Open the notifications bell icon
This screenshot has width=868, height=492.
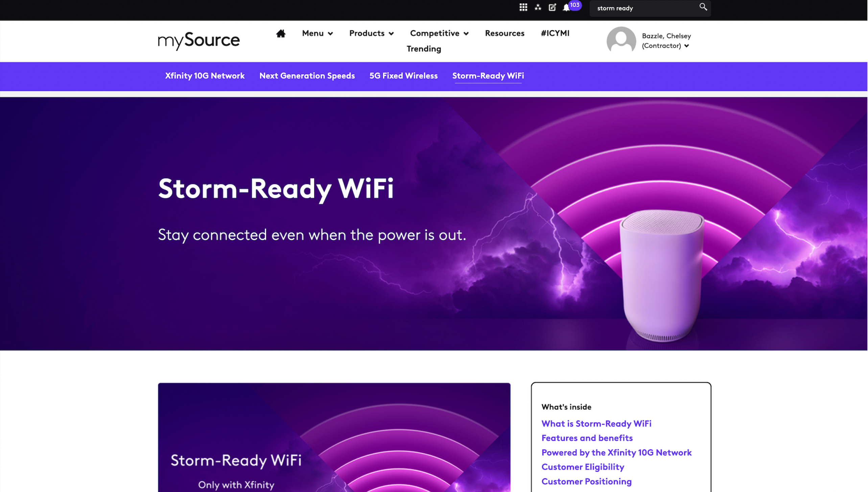(566, 8)
